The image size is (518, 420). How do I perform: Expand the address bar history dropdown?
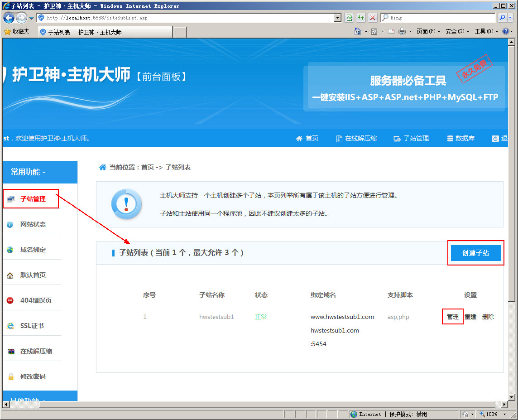coord(338,18)
